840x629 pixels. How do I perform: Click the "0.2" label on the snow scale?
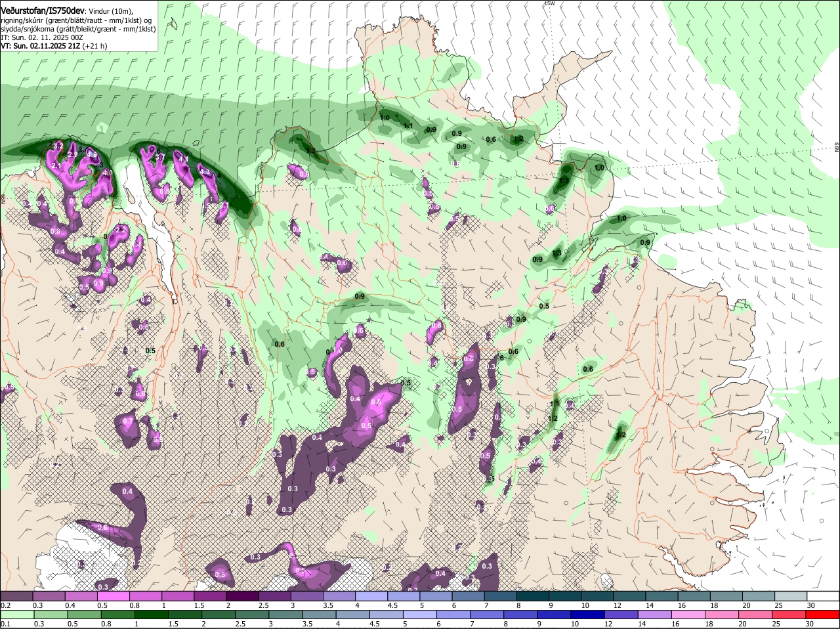[x=5, y=605]
